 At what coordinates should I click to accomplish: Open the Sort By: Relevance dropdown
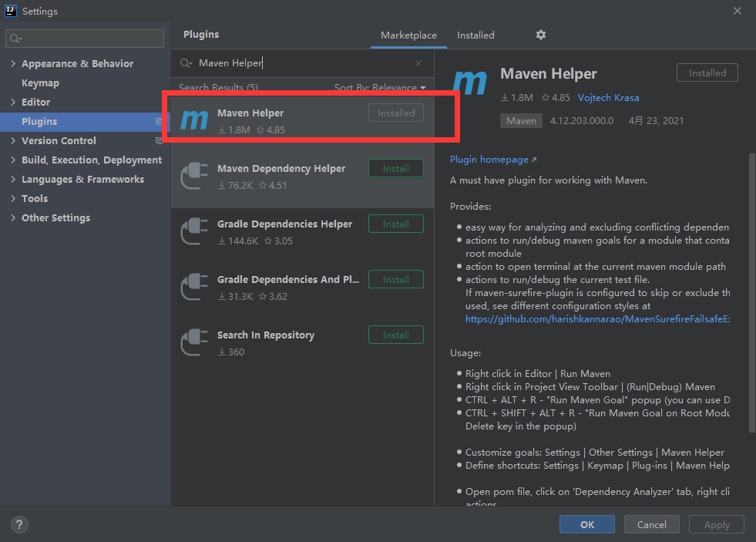click(380, 87)
